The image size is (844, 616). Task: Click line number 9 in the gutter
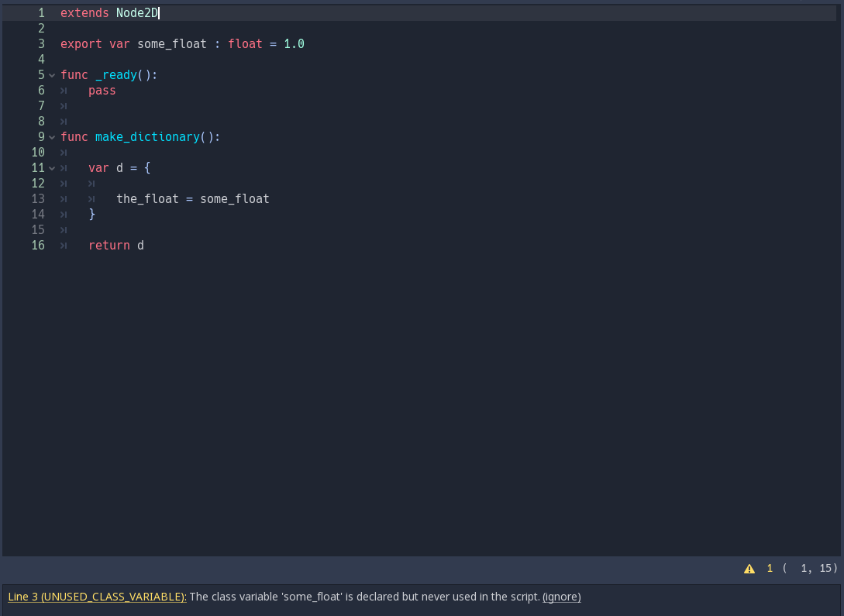[40, 137]
